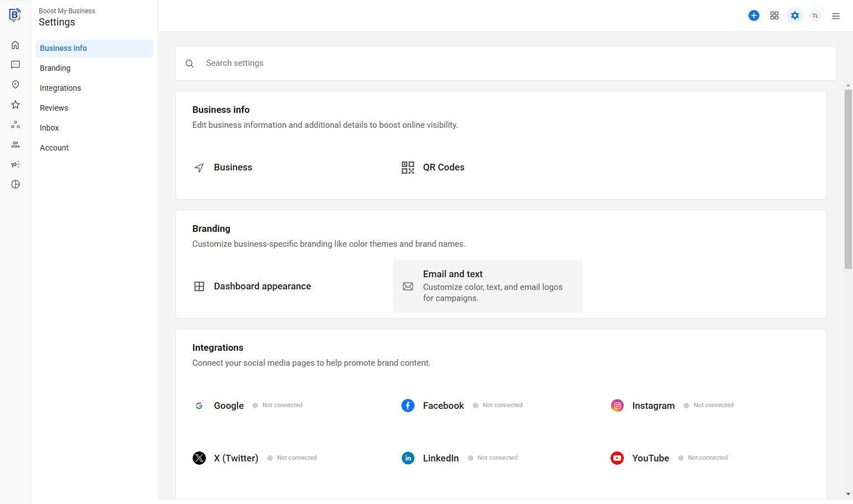Image resolution: width=853 pixels, height=504 pixels.
Task: Open the megaphone campaigns icon
Action: (15, 164)
